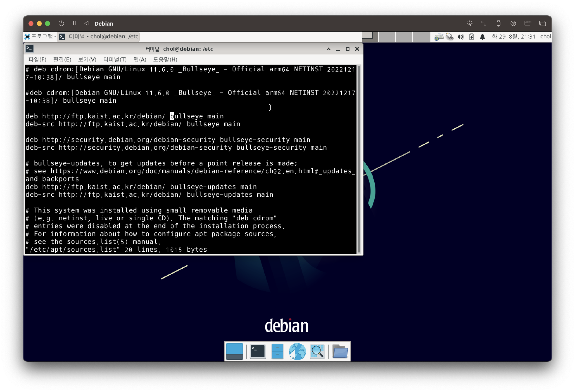575x392 pixels.
Task: Open the 터미널(T) menu
Action: pyautogui.click(x=115, y=60)
